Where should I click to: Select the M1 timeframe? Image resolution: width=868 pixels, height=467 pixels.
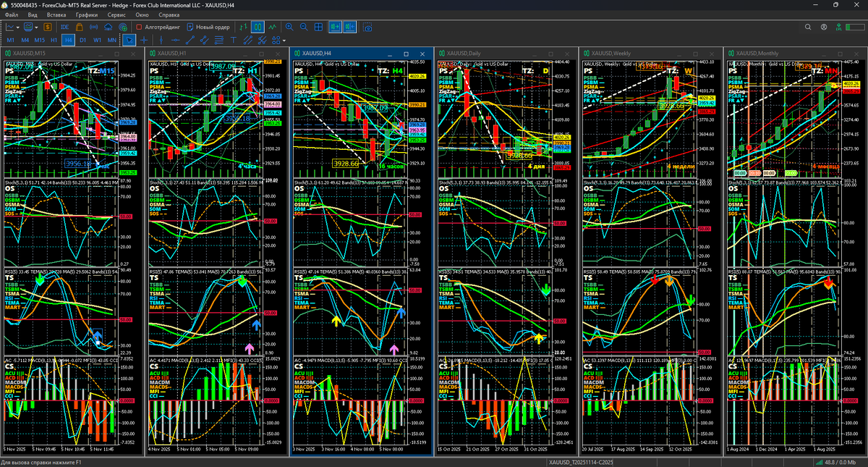coord(10,40)
